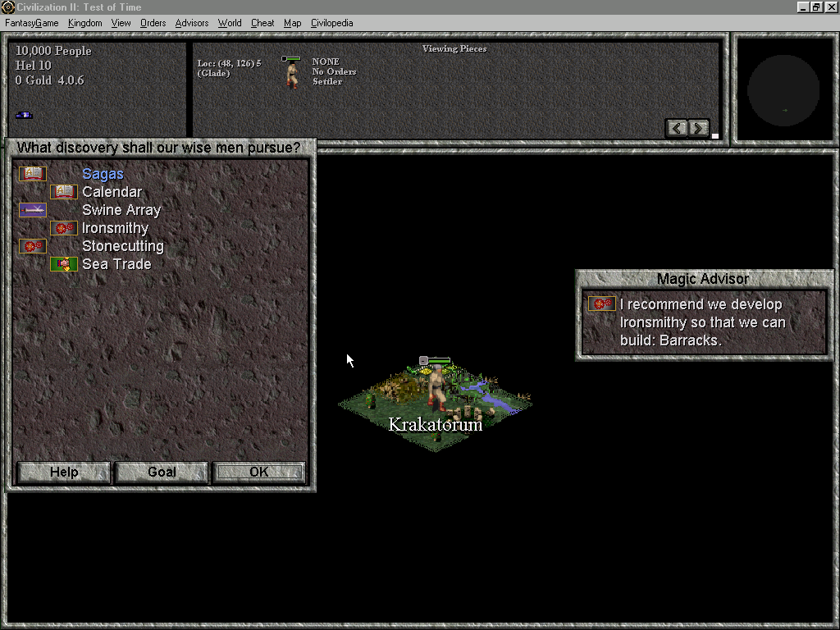The height and width of the screenshot is (630, 840).
Task: Click the blue flask icon in the status panel
Action: click(x=24, y=115)
